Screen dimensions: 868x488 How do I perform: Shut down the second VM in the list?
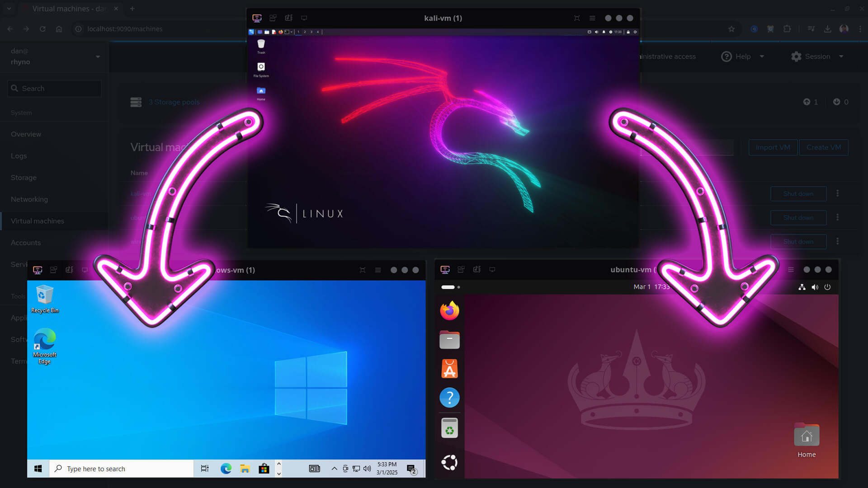(798, 217)
